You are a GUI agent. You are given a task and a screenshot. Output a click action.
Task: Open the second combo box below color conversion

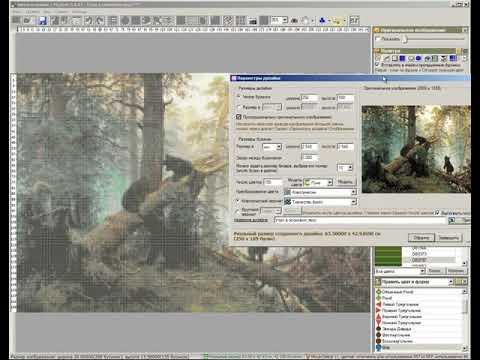pyautogui.click(x=354, y=202)
